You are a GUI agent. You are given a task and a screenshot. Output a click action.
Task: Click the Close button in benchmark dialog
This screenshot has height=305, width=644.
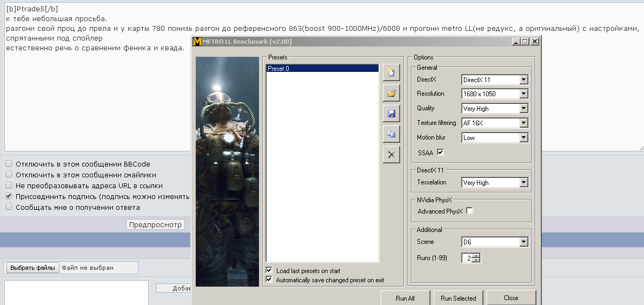tap(512, 297)
